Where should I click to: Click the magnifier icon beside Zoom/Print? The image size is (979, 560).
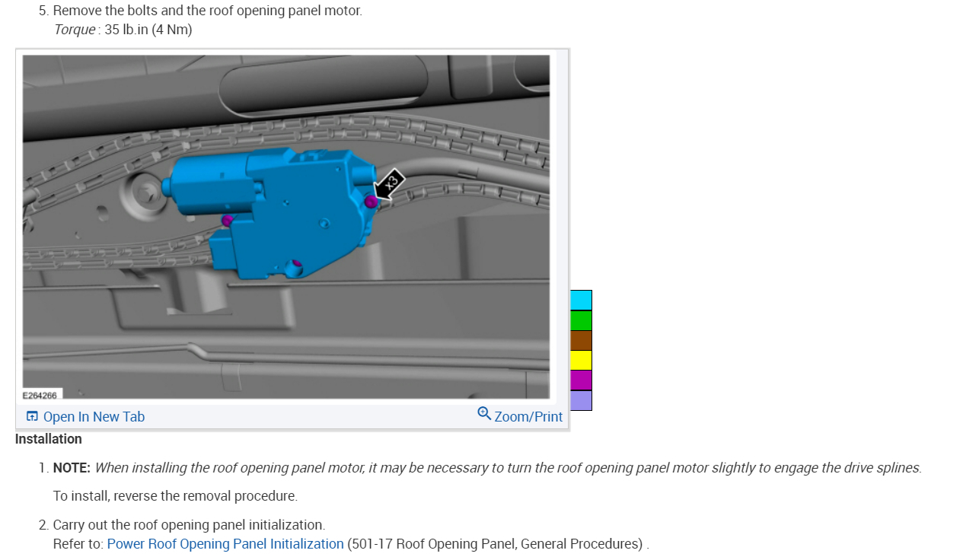484,413
